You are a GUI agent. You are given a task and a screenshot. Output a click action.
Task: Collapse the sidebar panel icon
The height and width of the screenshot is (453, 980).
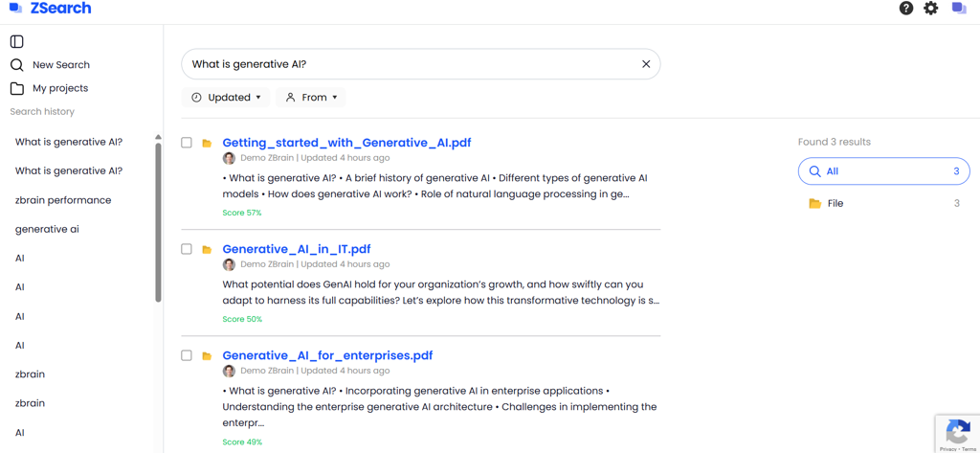point(17,41)
